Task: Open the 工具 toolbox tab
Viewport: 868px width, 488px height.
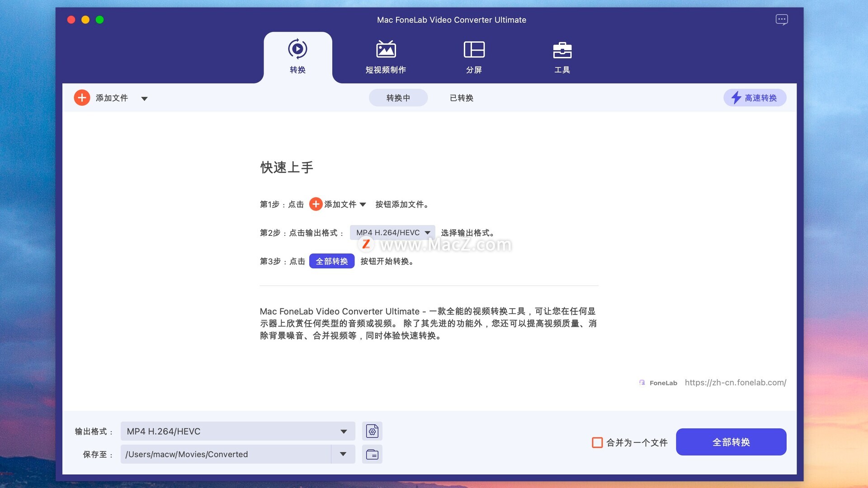Action: point(562,57)
